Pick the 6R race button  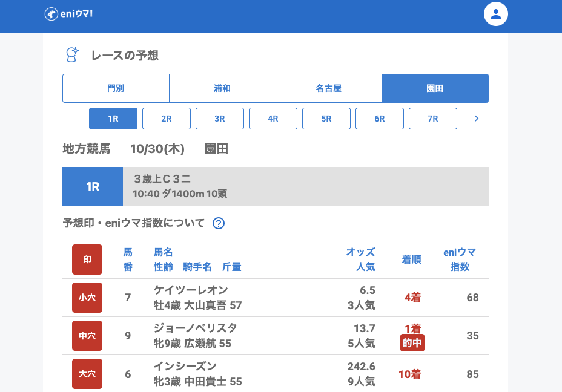[x=380, y=119]
